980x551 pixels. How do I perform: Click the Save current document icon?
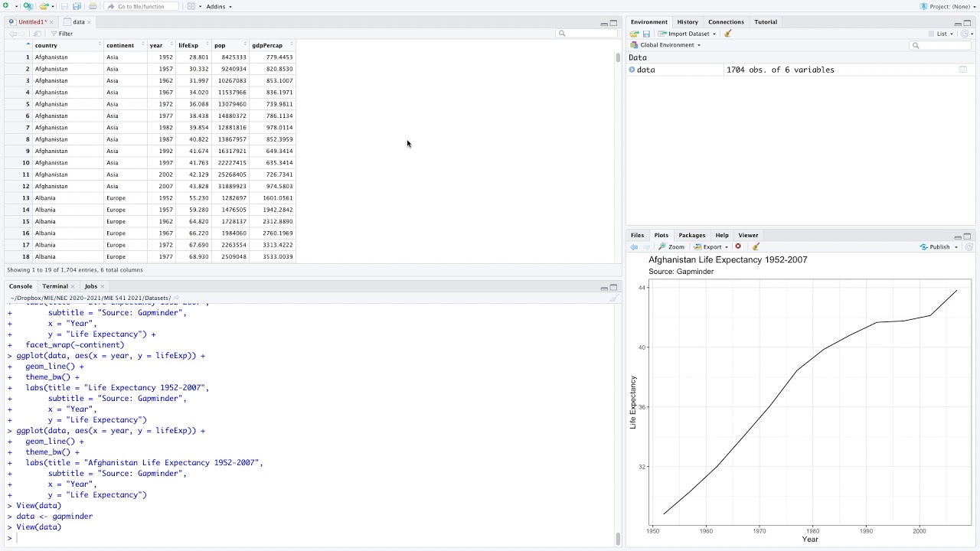click(64, 6)
